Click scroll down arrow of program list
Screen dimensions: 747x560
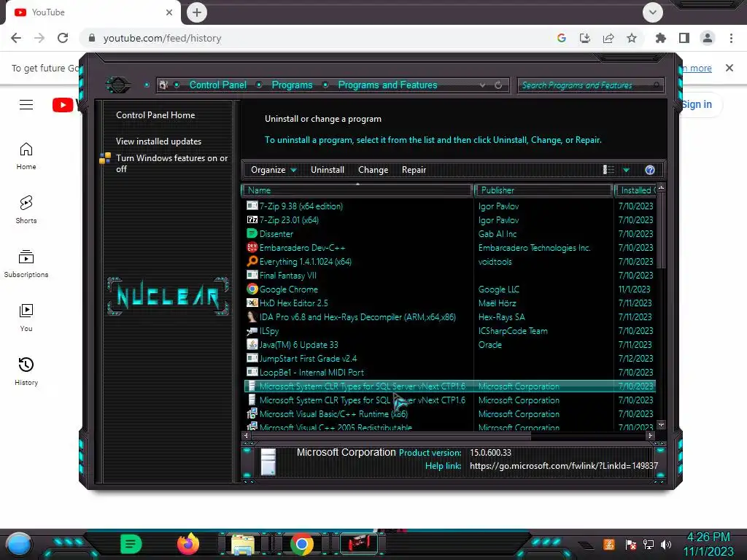pyautogui.click(x=661, y=424)
